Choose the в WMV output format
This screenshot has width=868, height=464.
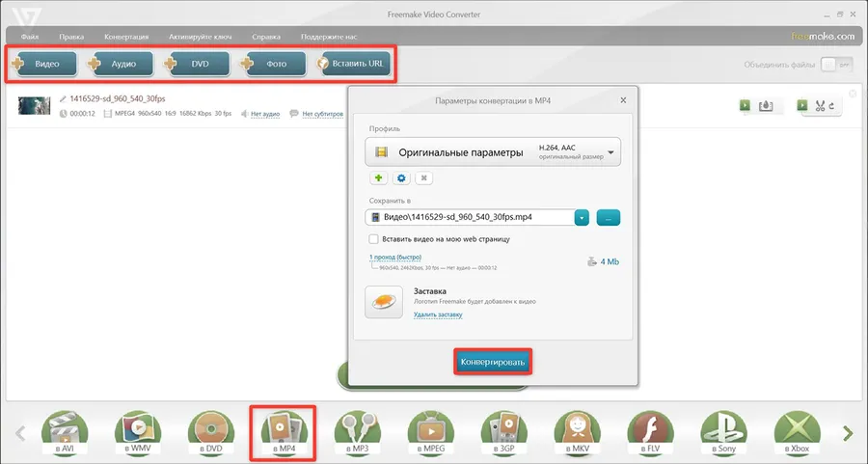[x=138, y=433]
